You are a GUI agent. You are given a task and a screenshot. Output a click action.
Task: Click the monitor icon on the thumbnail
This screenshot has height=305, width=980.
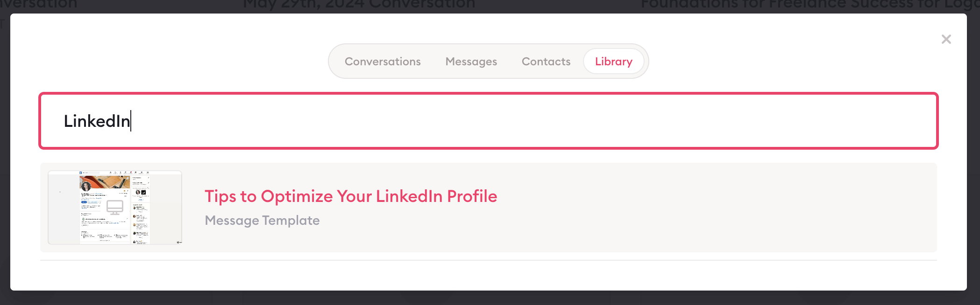(115, 208)
